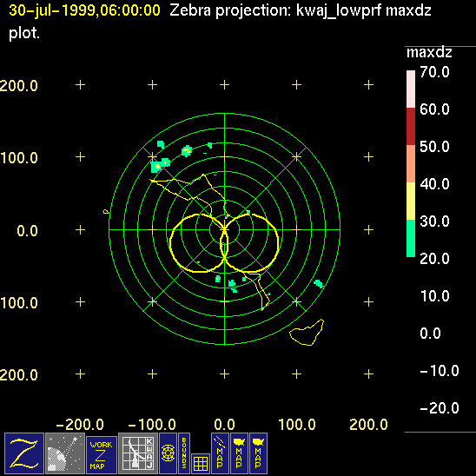Image resolution: width=476 pixels, height=476 pixels.
Task: Click the dark red 50–60 color band
Action: 411,126
